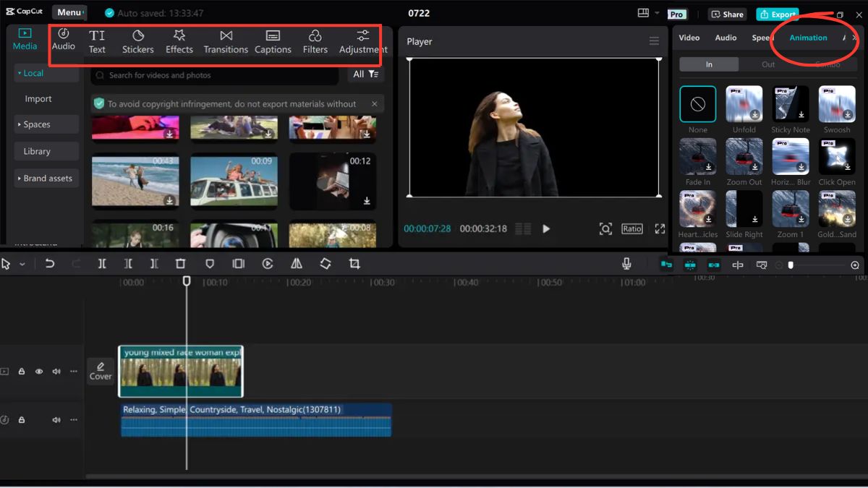Click the timeline zoom-to-fit magnifier icon
Viewport: 868px width, 488px height.
[762, 265]
